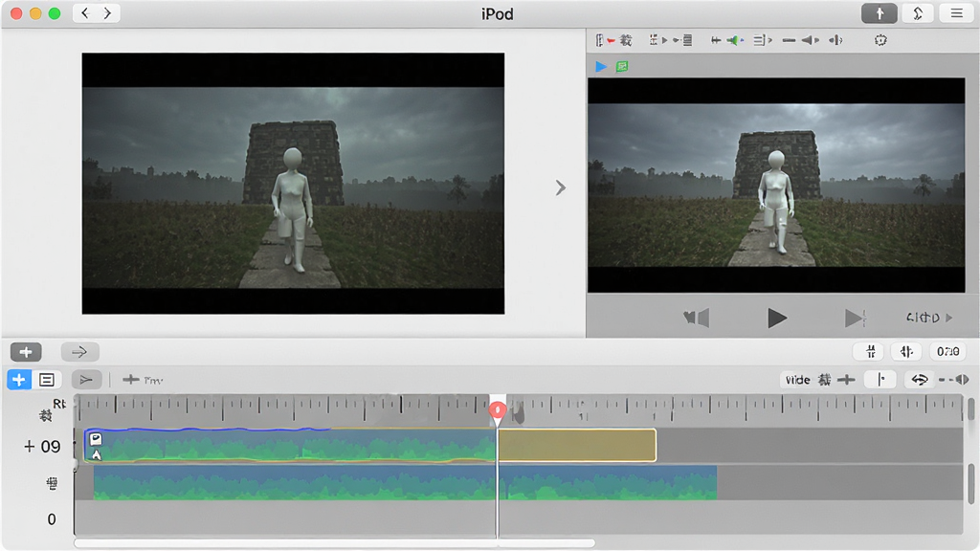This screenshot has width=980, height=551.
Task: Click the lower vertical scrollbar beside the audio track
Action: point(970,483)
